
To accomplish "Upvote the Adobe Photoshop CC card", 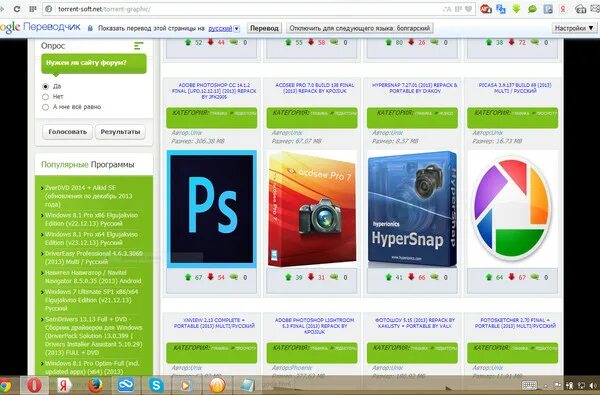I will 188,277.
